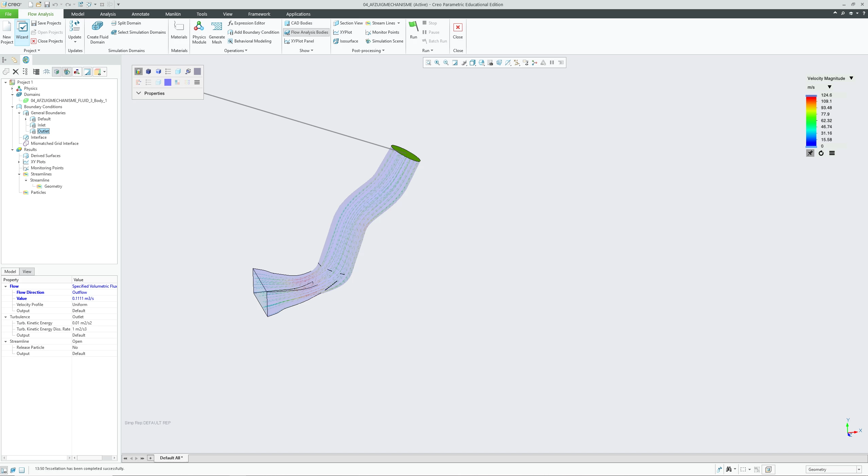Image resolution: width=868 pixels, height=476 pixels.
Task: Toggle the legend pin button
Action: pyautogui.click(x=810, y=153)
